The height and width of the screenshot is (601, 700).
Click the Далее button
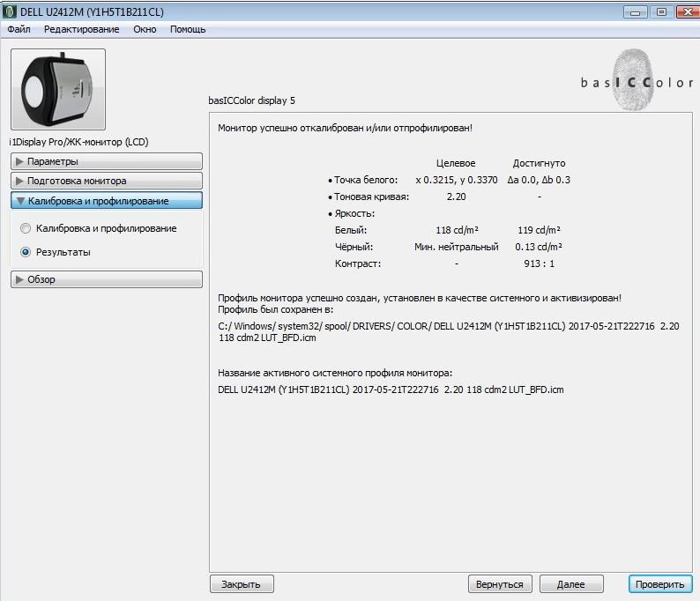pos(571,584)
